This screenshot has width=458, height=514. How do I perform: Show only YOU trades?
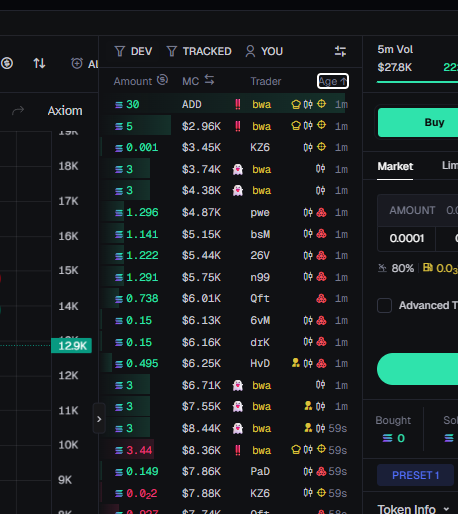[x=264, y=51]
